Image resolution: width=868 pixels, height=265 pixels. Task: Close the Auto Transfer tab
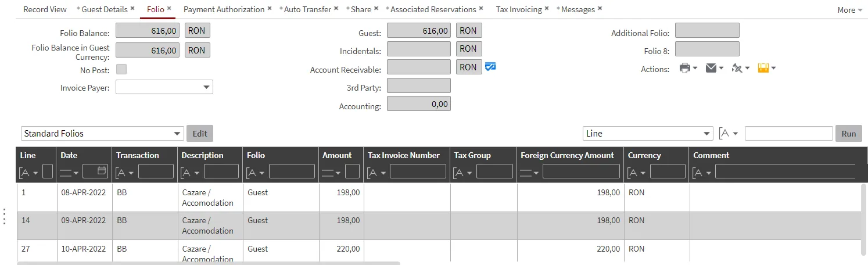pyautogui.click(x=336, y=9)
